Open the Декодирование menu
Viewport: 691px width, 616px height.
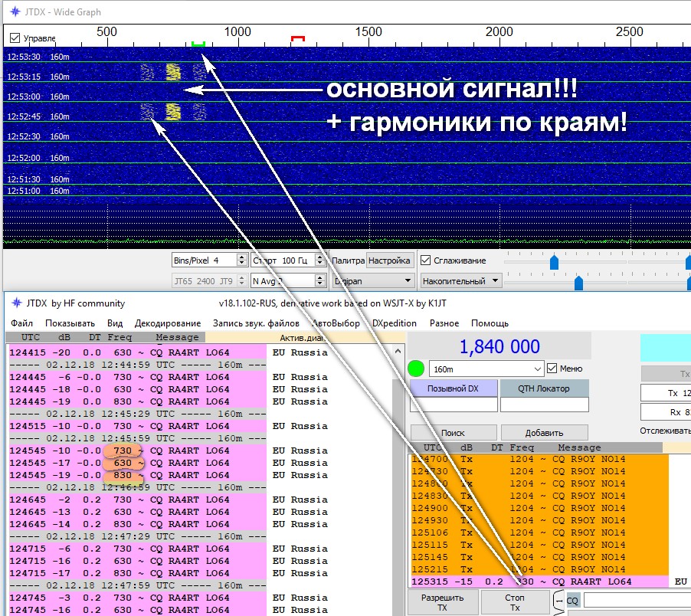coord(168,323)
